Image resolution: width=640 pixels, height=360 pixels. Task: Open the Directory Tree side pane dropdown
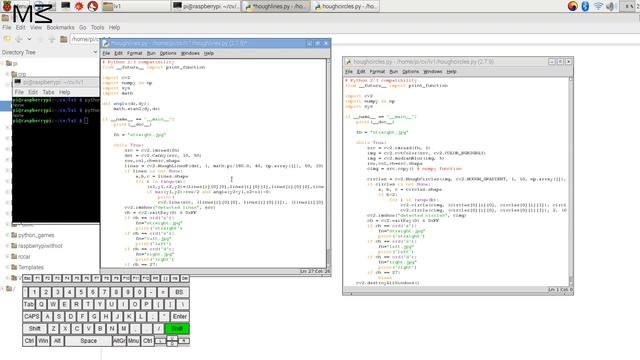point(95,52)
